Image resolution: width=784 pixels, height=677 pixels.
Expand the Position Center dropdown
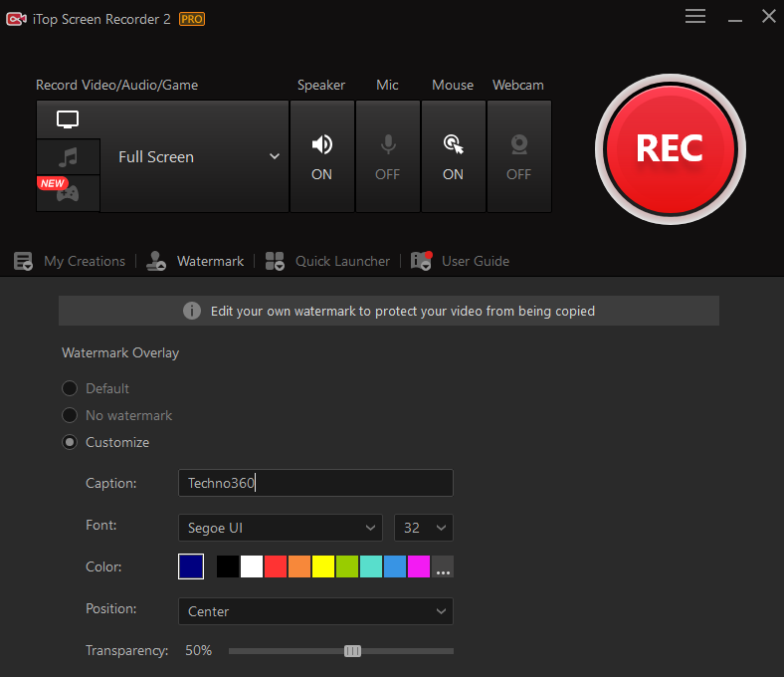pos(314,611)
